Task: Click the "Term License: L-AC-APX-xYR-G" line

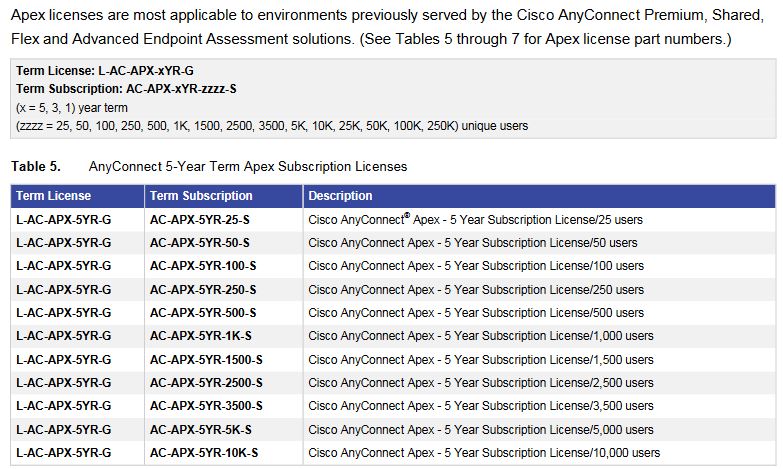Action: coord(90,72)
